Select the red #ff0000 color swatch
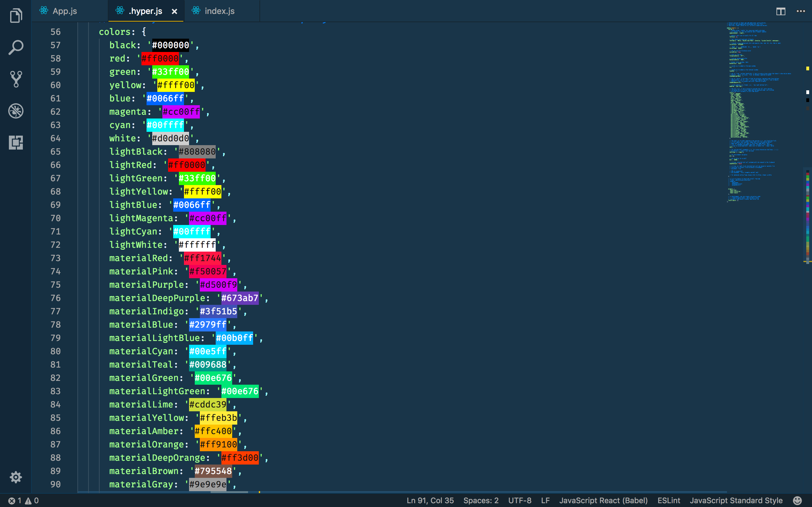The width and height of the screenshot is (812, 507). click(160, 58)
